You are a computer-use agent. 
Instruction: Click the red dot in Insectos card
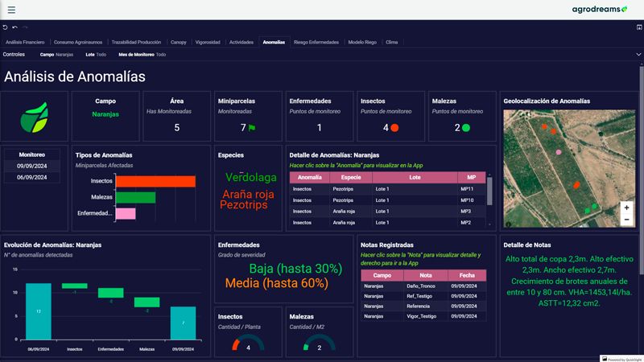(394, 127)
